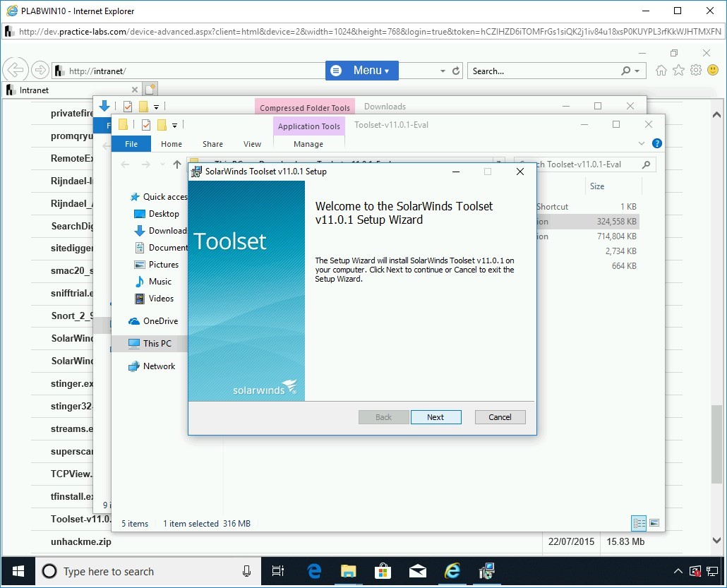
Task: Switch to details view in Explorer
Action: coord(639,523)
